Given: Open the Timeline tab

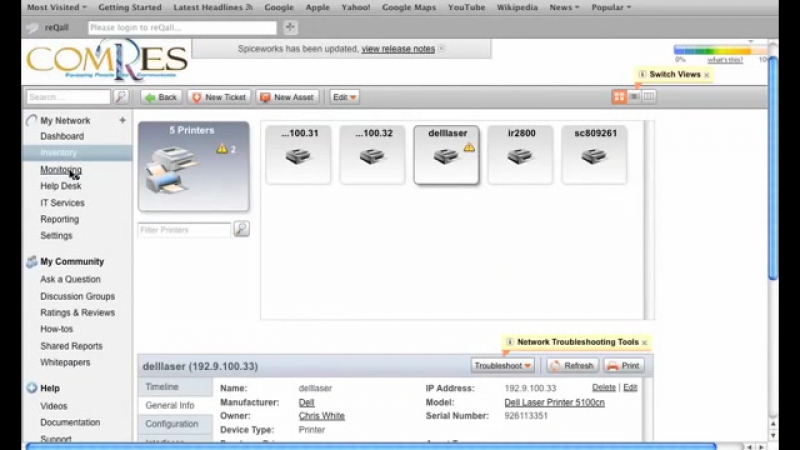Looking at the screenshot, I should (175, 387).
